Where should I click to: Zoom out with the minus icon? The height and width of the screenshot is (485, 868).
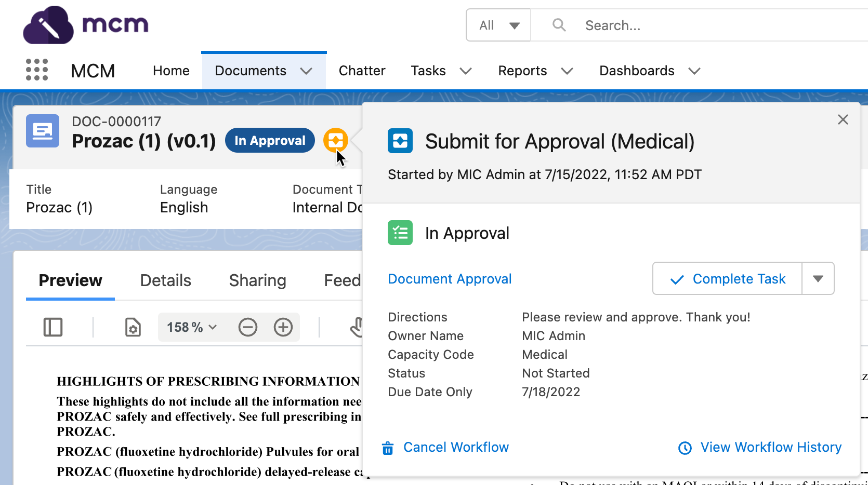click(248, 328)
